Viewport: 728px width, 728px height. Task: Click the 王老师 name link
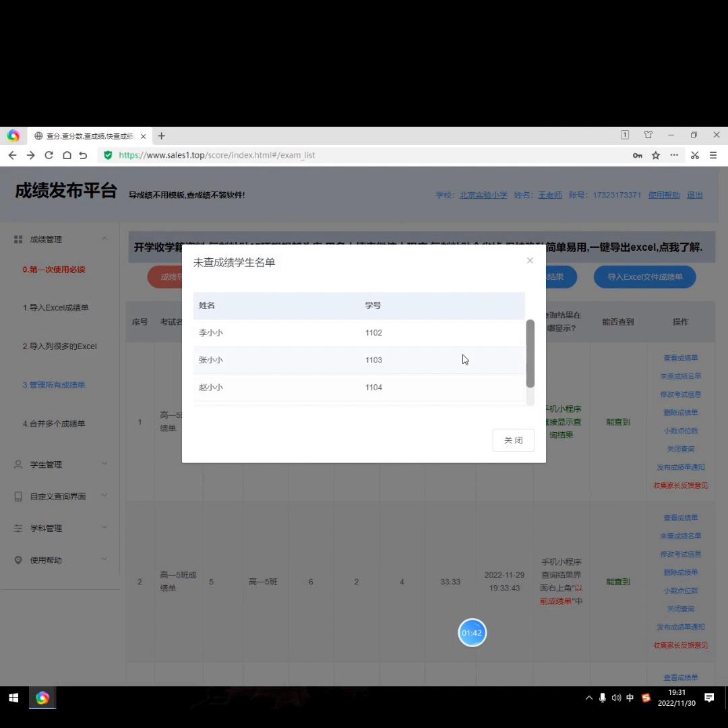550,195
